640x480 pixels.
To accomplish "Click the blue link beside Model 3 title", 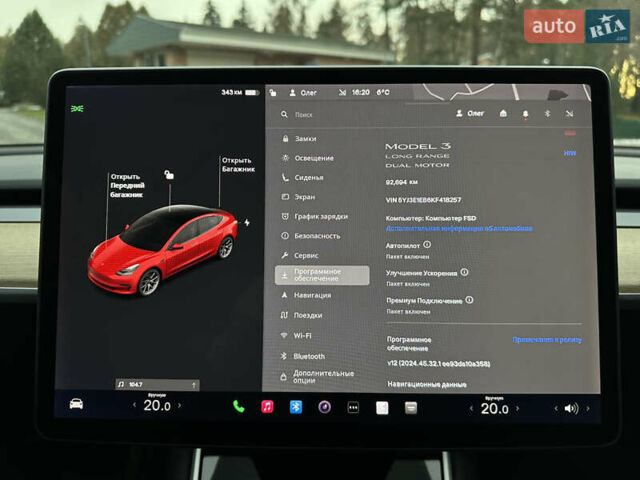I will [x=570, y=153].
